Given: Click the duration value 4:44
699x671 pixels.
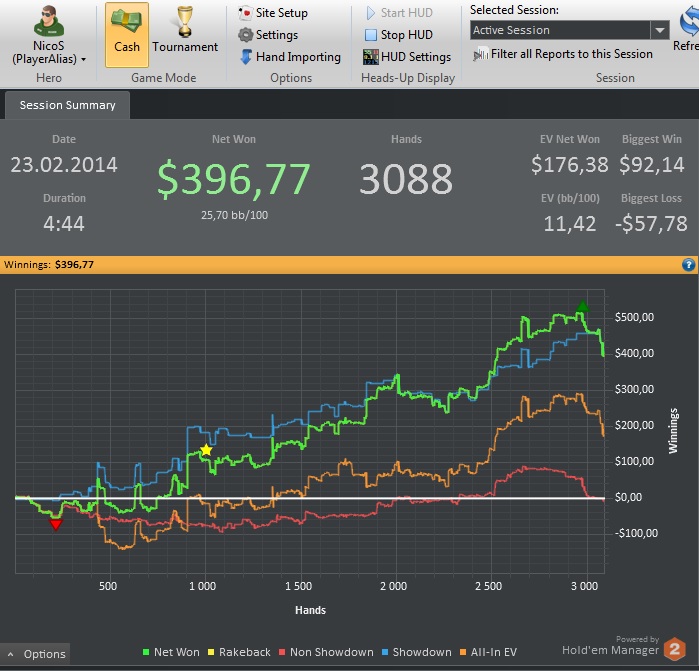Looking at the screenshot, I should (x=64, y=224).
